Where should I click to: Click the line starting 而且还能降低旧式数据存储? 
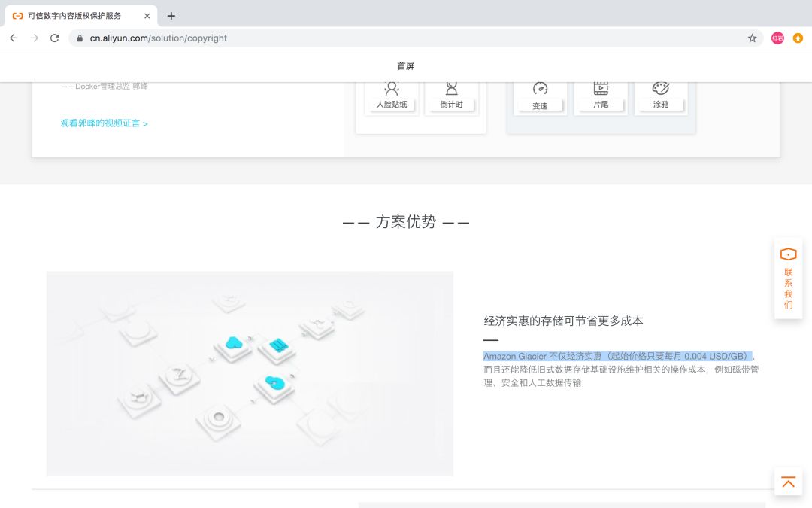(621, 370)
